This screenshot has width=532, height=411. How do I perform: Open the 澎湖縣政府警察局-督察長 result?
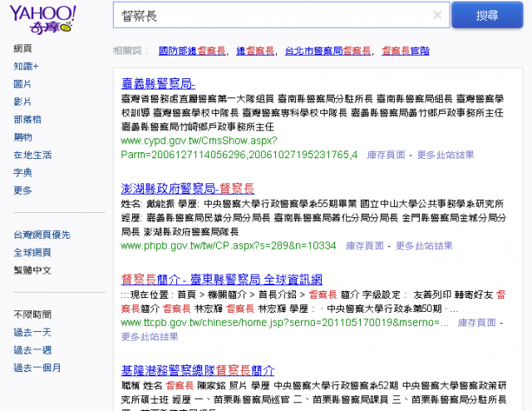coord(188,189)
